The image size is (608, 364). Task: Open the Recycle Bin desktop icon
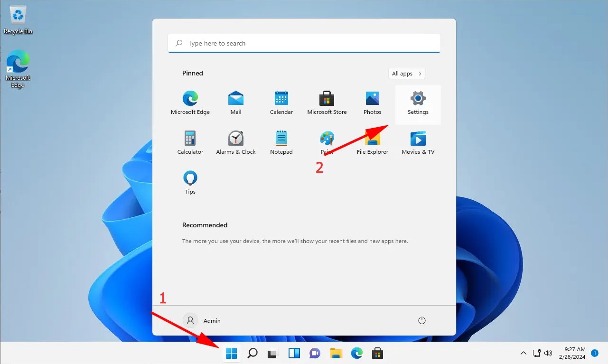pyautogui.click(x=18, y=20)
